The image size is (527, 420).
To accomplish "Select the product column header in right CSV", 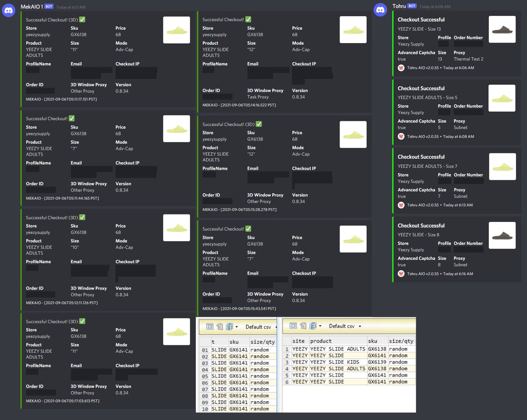I will (x=338, y=341).
